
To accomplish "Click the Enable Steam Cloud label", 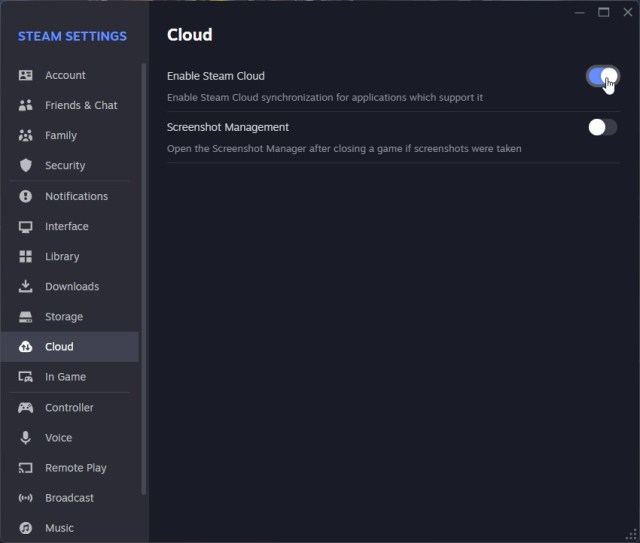I will 216,76.
